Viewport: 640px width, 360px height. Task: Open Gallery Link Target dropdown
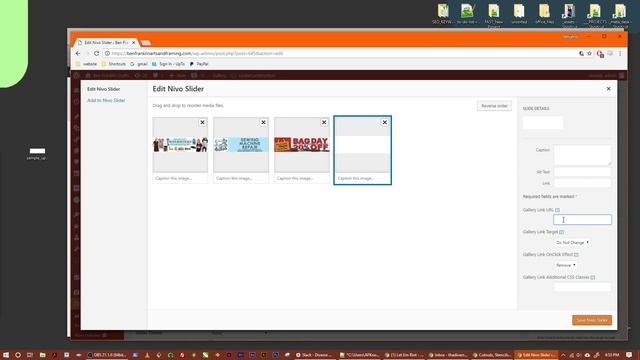pos(572,242)
